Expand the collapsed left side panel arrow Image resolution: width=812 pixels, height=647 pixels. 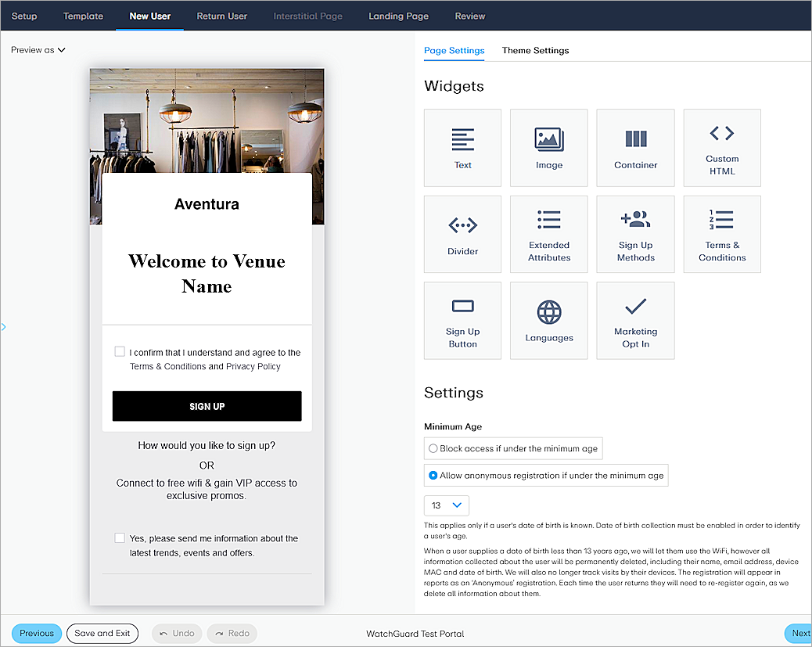pyautogui.click(x=5, y=328)
